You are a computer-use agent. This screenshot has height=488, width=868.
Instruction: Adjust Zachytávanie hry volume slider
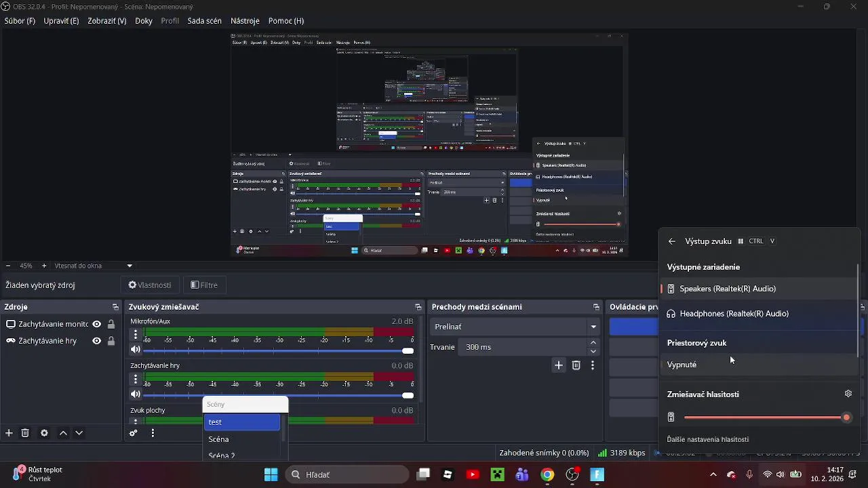[278, 395]
